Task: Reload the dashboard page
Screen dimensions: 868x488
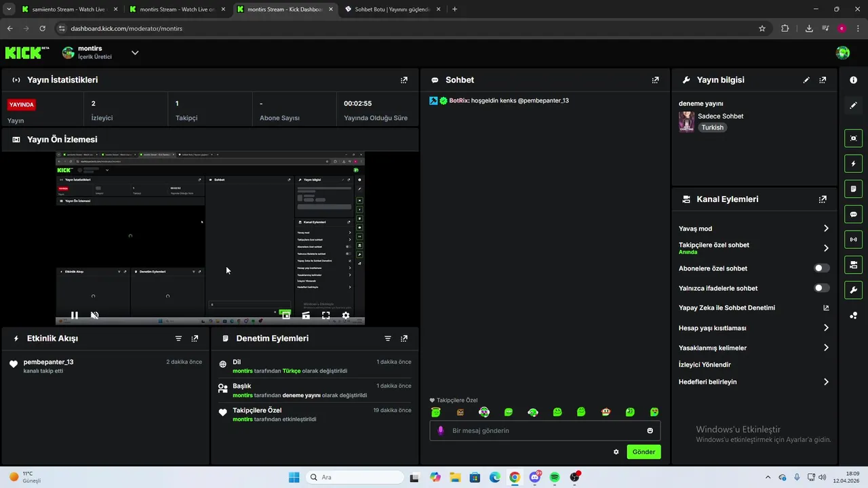Action: click(42, 28)
